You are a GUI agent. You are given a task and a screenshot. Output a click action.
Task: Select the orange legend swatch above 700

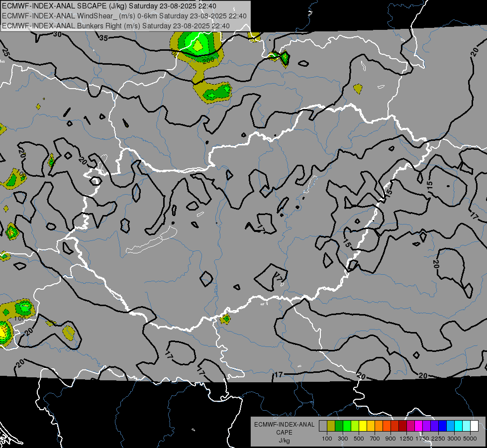pyautogui.click(x=379, y=426)
